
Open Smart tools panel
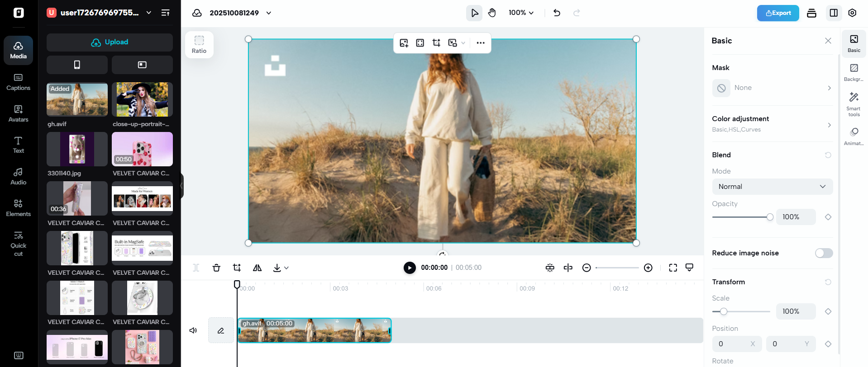tap(854, 104)
